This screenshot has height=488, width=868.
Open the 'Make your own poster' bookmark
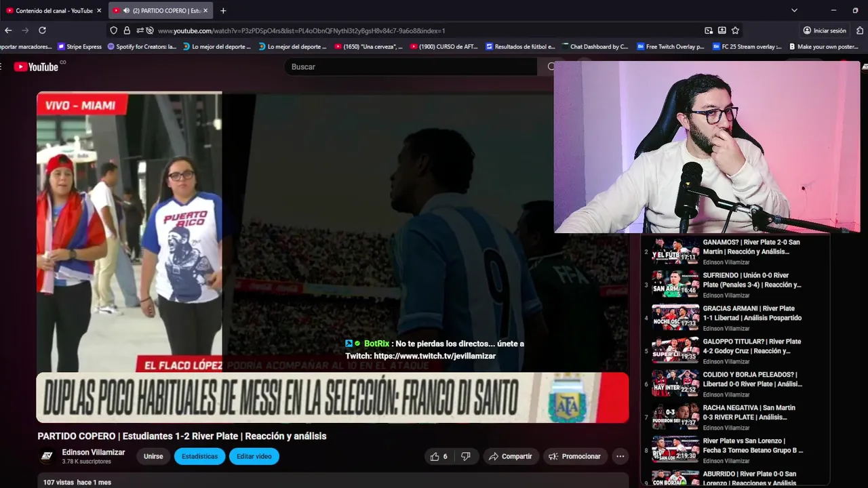click(823, 47)
